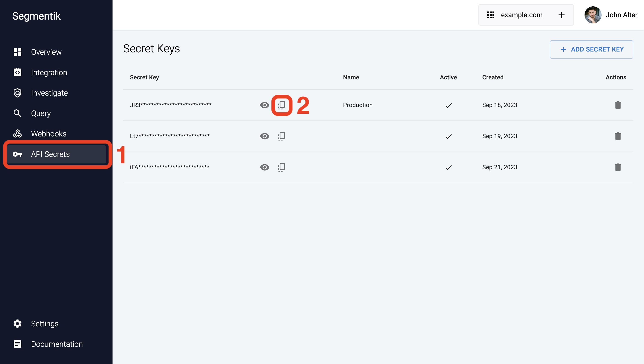The height and width of the screenshot is (364, 644).
Task: Click the eye icon for Lt7 secret key
Action: [264, 136]
